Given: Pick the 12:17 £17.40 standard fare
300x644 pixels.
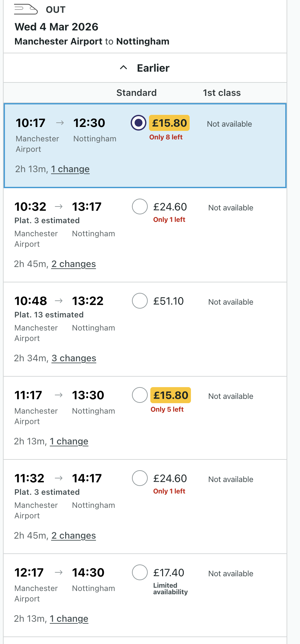Looking at the screenshot, I should pyautogui.click(x=140, y=572).
